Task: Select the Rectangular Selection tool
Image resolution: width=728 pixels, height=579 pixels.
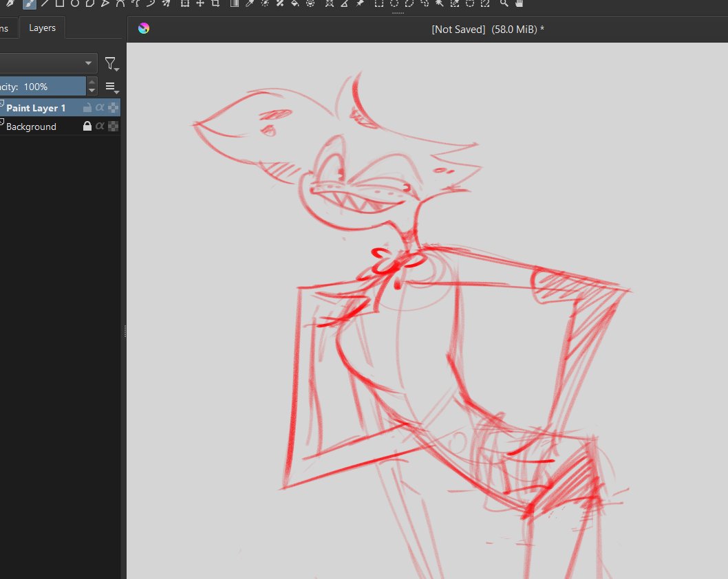Action: pos(379,3)
